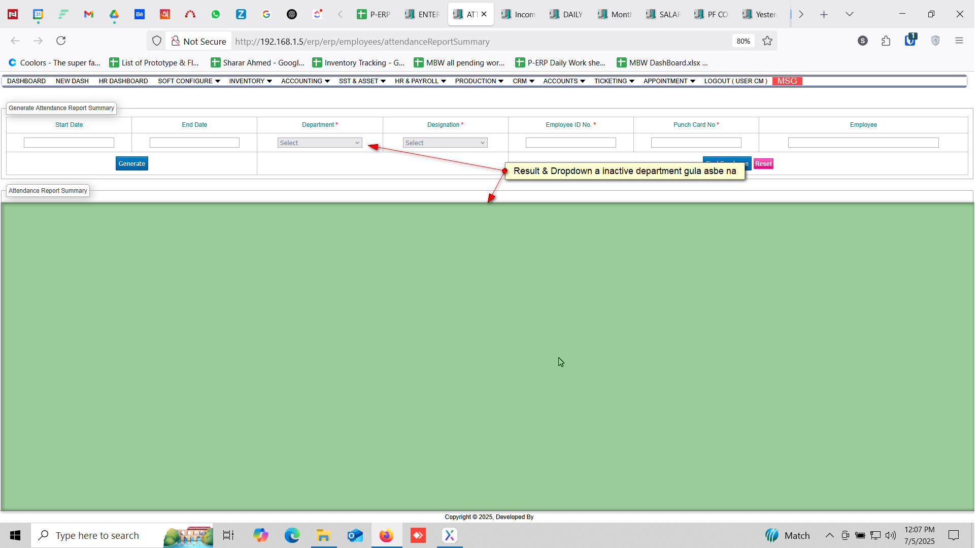
Task: Click the Generate button
Action: pyautogui.click(x=131, y=163)
